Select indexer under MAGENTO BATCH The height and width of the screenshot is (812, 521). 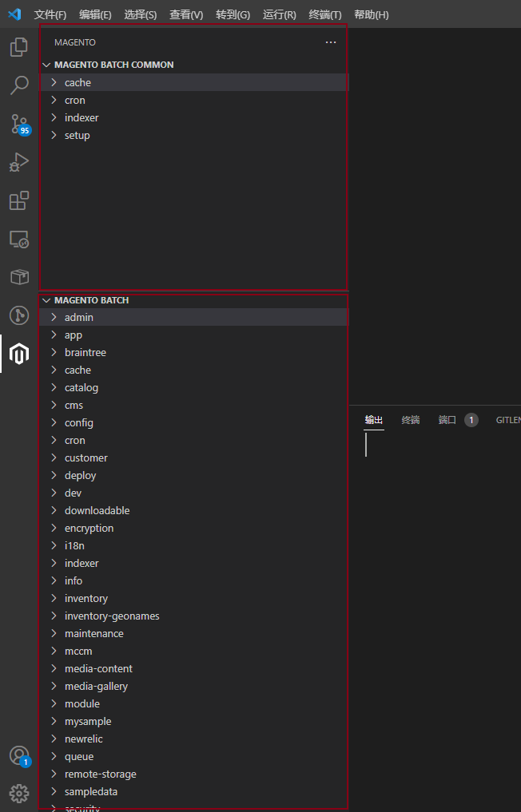[x=194, y=563]
